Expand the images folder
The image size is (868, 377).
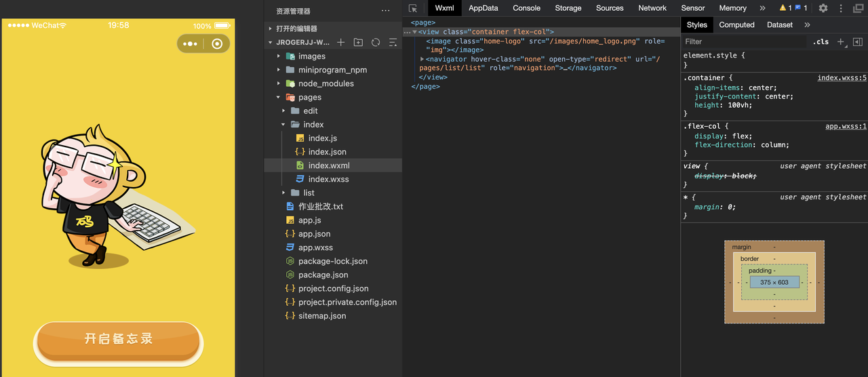pyautogui.click(x=279, y=56)
